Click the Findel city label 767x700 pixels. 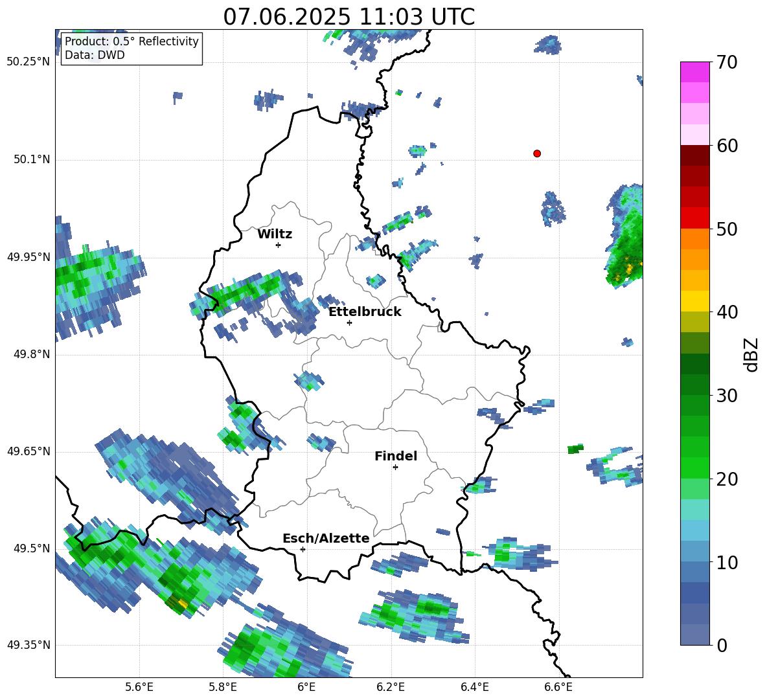[396, 456]
